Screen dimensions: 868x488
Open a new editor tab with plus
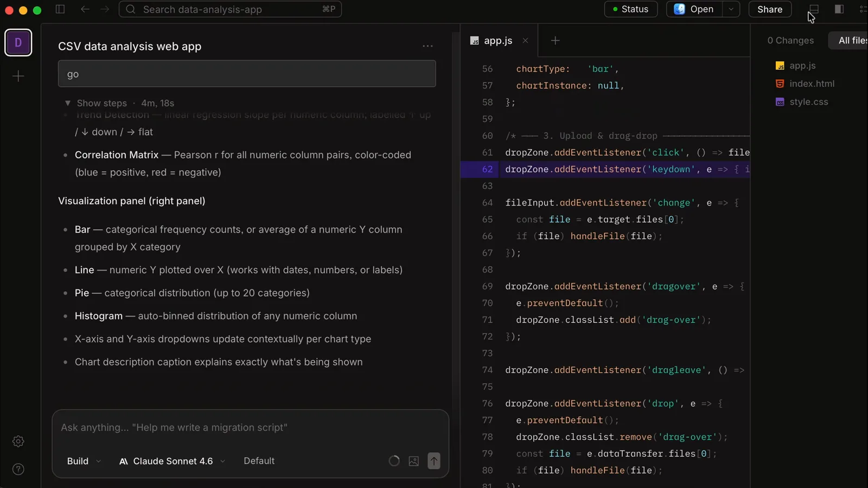click(x=555, y=41)
